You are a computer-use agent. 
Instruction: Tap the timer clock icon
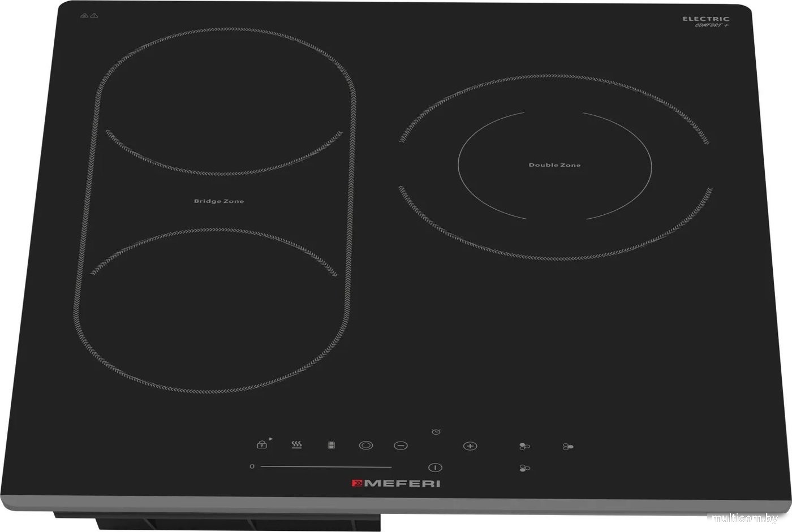[436, 432]
